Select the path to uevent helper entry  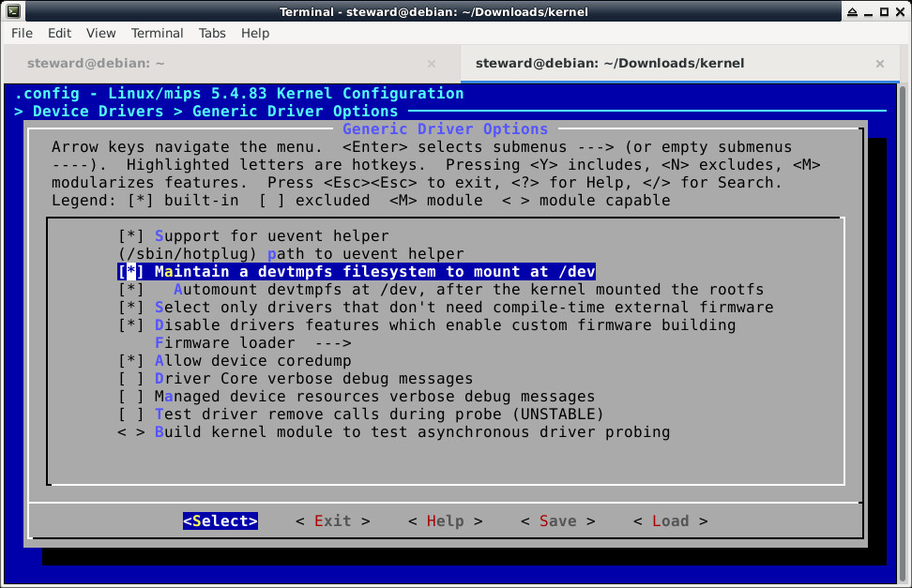click(291, 254)
